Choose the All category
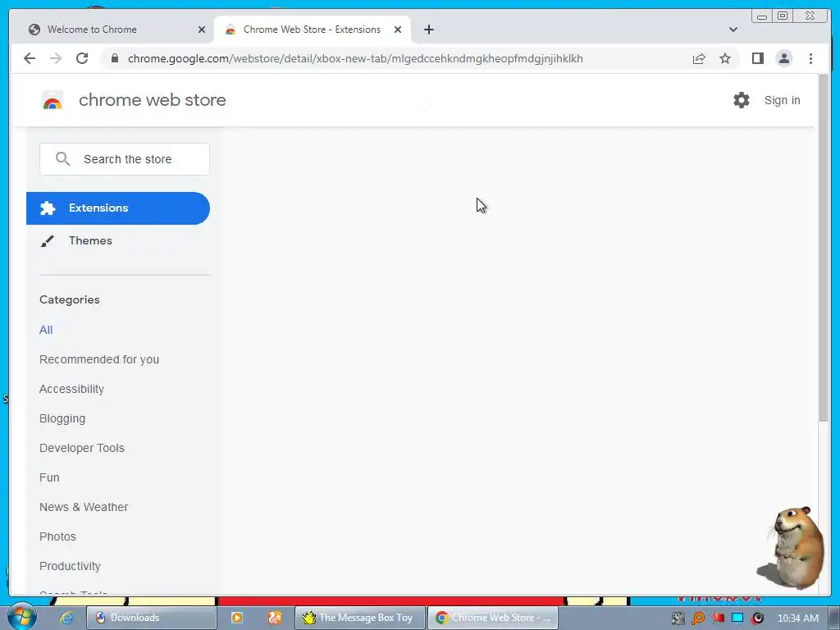The image size is (840, 630). tap(46, 330)
